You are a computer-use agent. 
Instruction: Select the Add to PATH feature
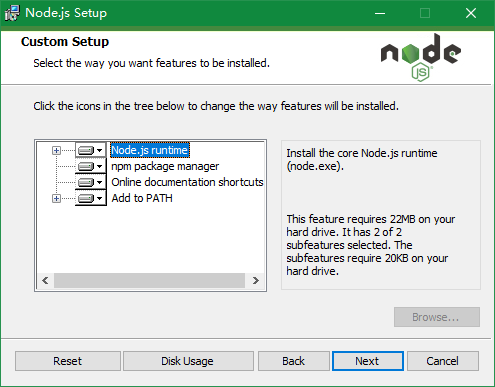(x=142, y=198)
